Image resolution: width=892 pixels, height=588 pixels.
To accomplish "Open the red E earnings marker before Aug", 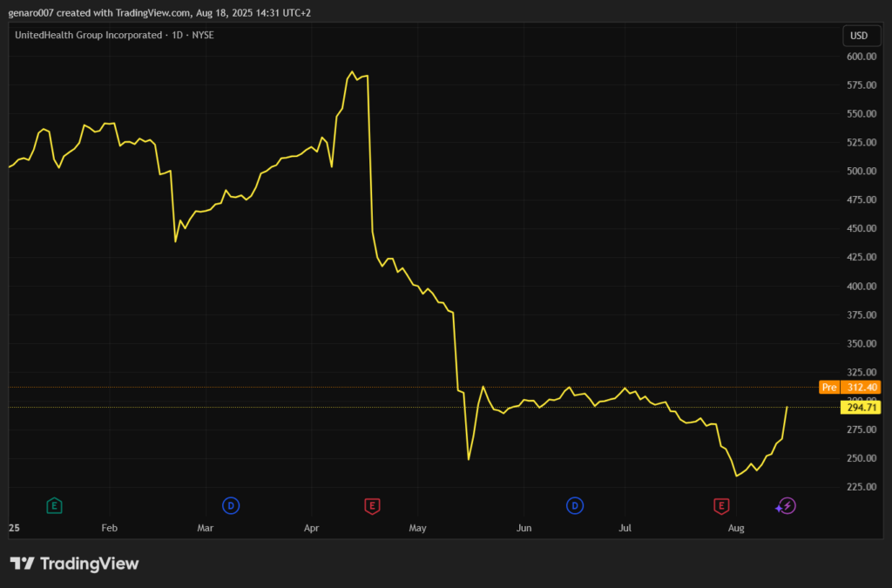I will 721,505.
